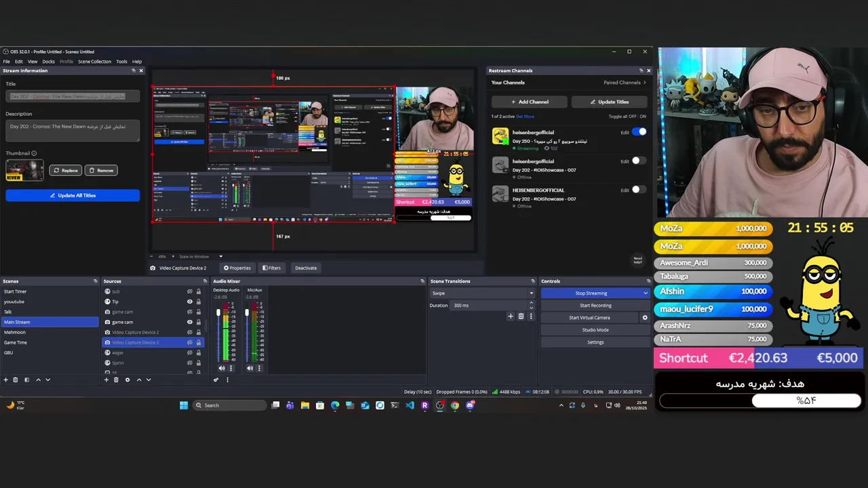Toggle all channels ON
Image resolution: width=868 pixels, height=488 pixels.
(643, 117)
